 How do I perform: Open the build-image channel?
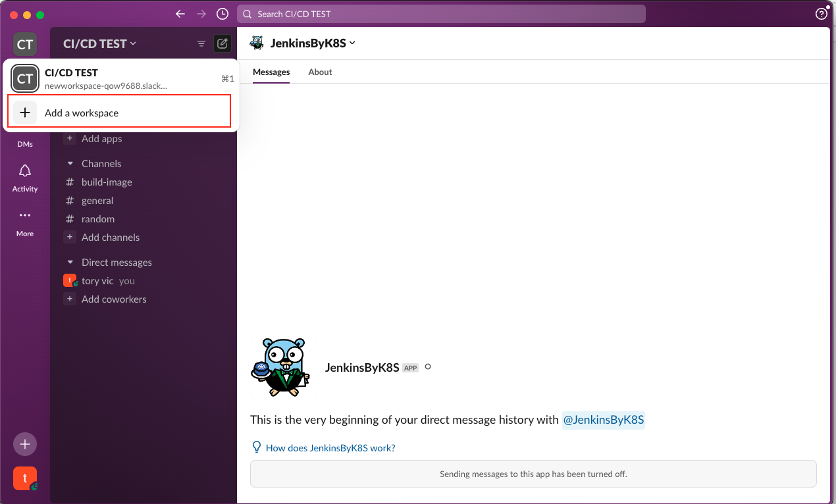107,182
